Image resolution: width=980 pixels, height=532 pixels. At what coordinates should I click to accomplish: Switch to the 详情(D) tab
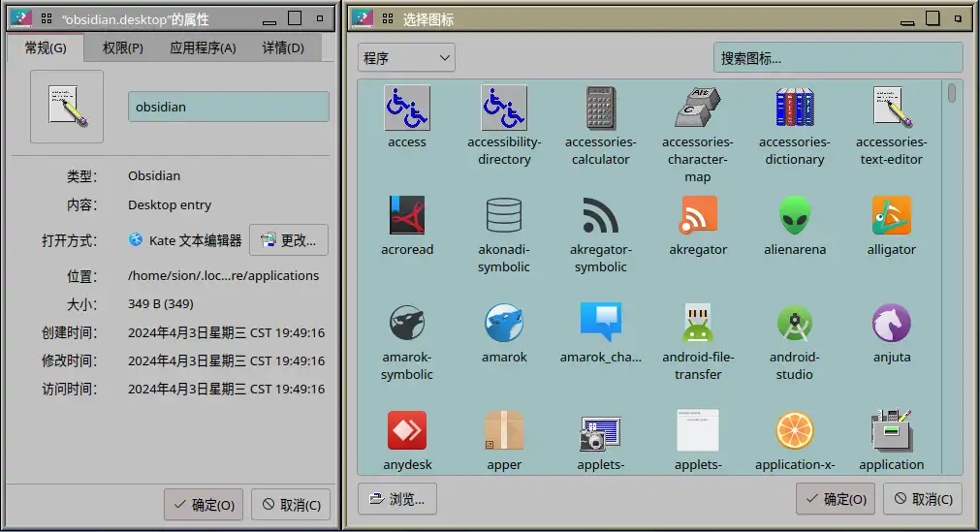(283, 47)
